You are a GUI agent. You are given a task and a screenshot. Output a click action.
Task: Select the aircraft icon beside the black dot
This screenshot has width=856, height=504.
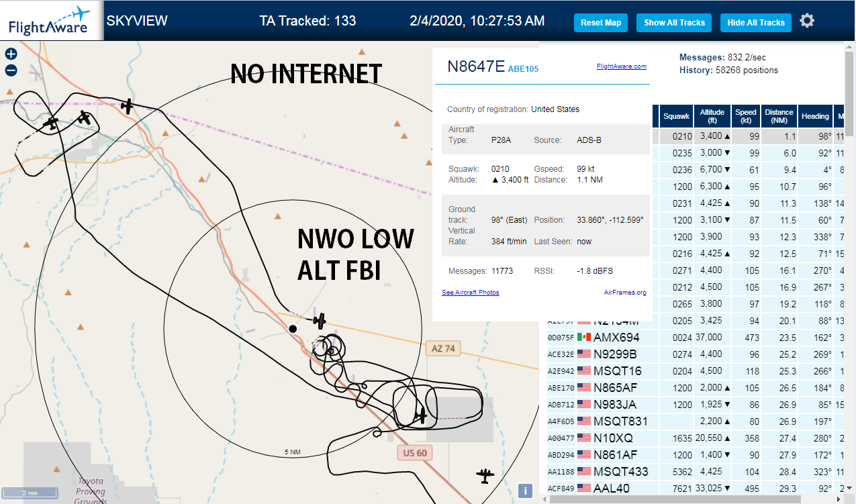320,321
